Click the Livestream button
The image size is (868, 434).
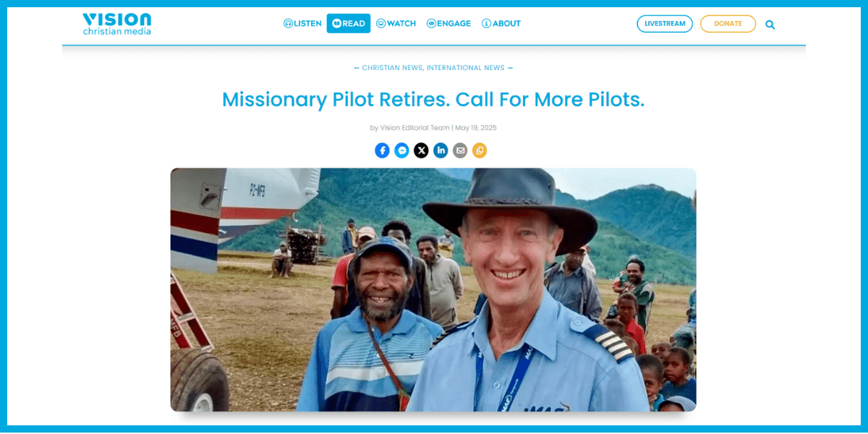tap(665, 24)
